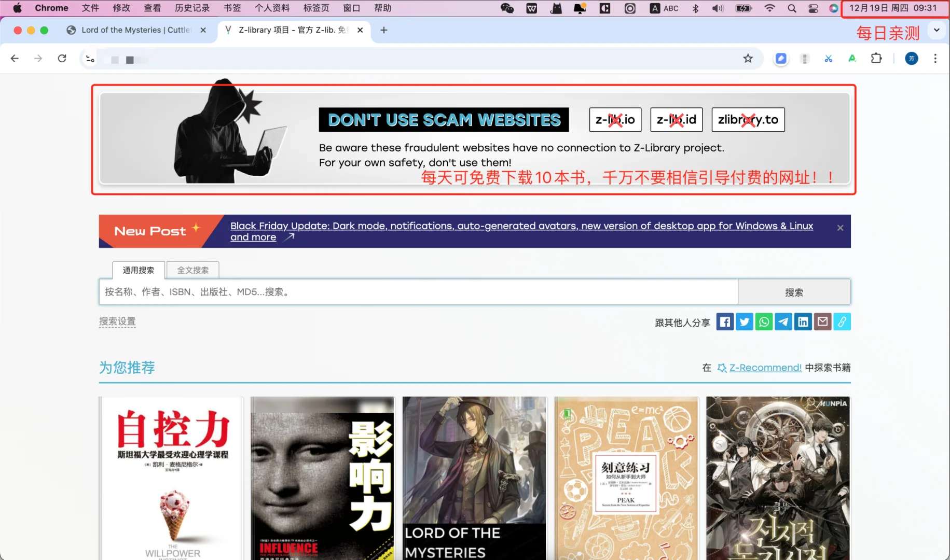Open Wi-Fi status in menu bar
This screenshot has width=950, height=560.
770,8
